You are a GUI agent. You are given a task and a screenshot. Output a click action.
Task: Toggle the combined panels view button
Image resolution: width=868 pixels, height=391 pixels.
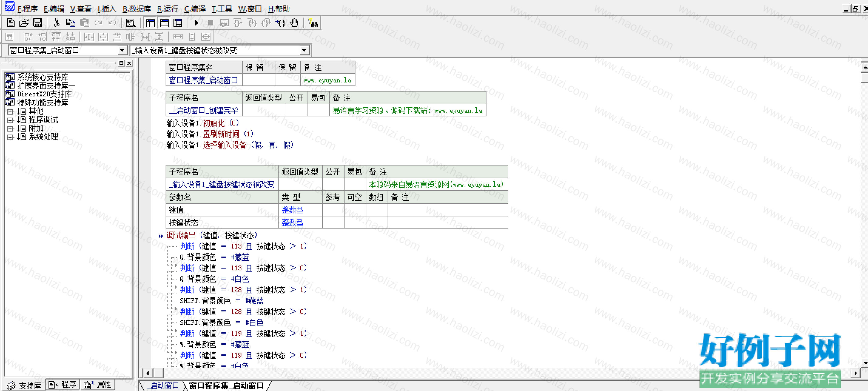(x=178, y=23)
